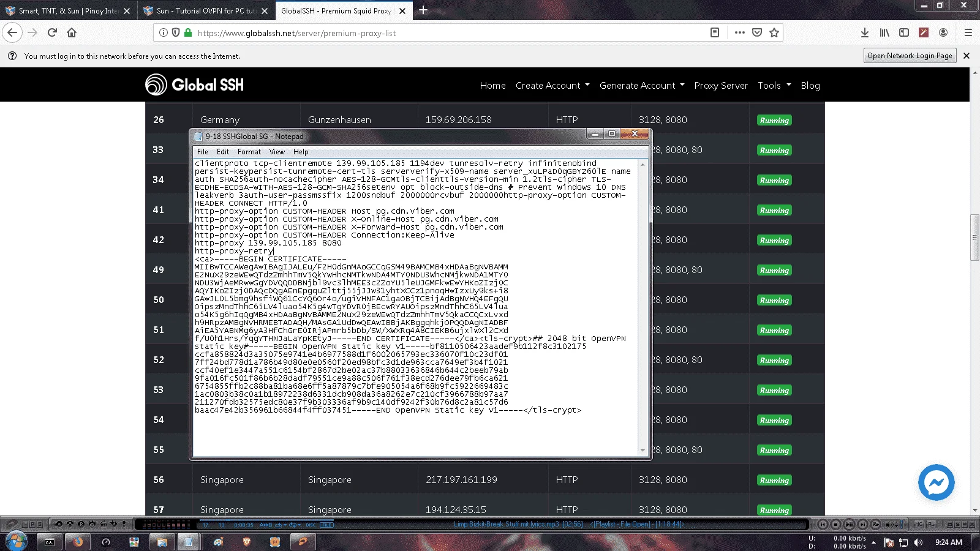
Task: Click the red wand extension icon
Action: (x=924, y=32)
